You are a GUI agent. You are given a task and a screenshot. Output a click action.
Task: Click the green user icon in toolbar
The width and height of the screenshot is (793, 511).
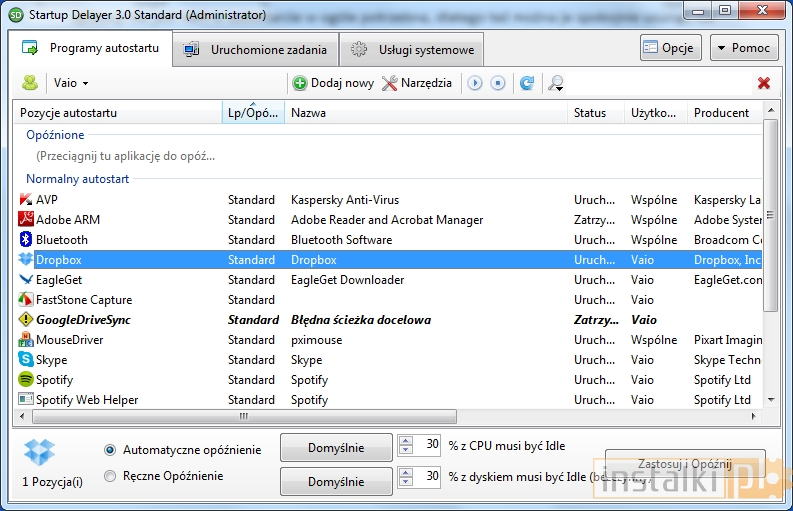31,83
